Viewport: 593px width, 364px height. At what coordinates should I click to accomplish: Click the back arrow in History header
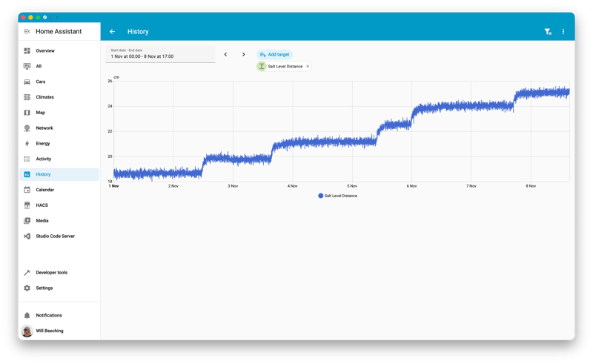112,32
